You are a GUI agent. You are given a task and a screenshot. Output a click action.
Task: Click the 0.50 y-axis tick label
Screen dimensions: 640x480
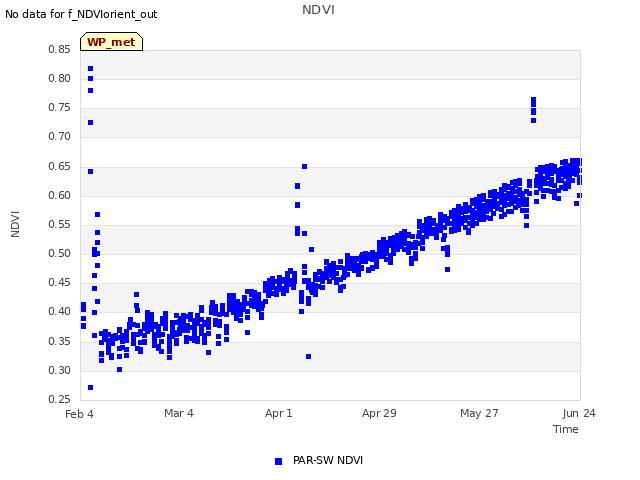coord(60,253)
